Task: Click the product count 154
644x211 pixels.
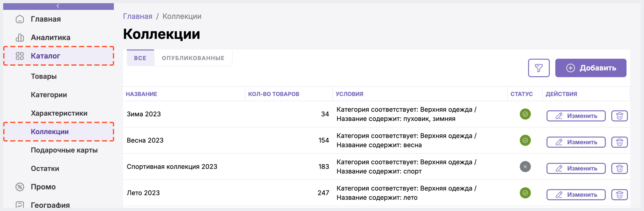Action: 323,140
